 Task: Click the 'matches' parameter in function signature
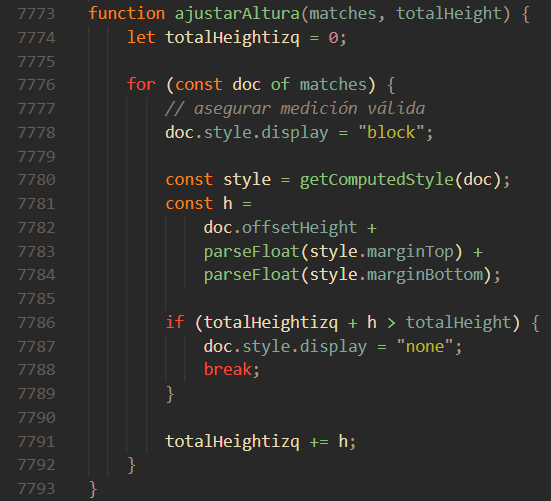pyautogui.click(x=343, y=14)
